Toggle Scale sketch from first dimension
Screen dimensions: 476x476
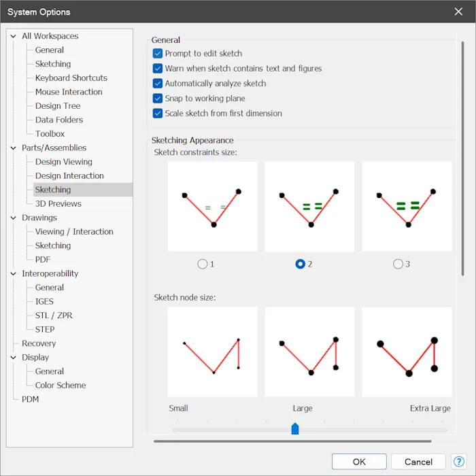pos(157,114)
